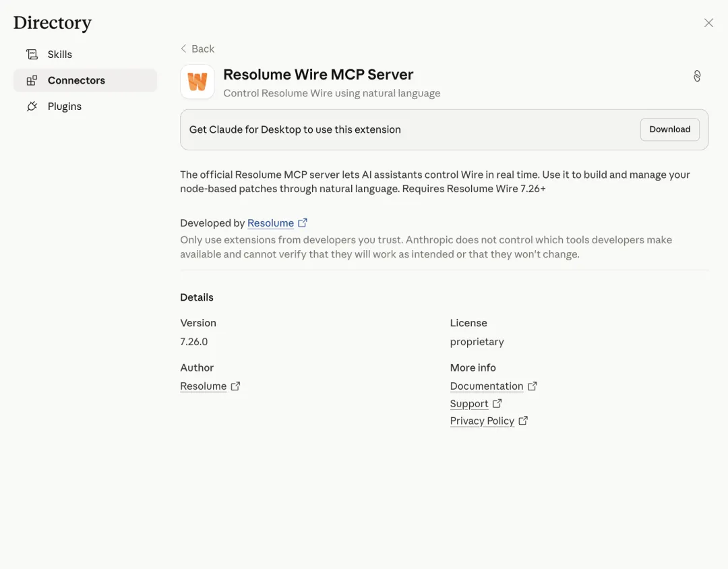728x569 pixels.
Task: Open the Plugins section
Action: (x=65, y=107)
